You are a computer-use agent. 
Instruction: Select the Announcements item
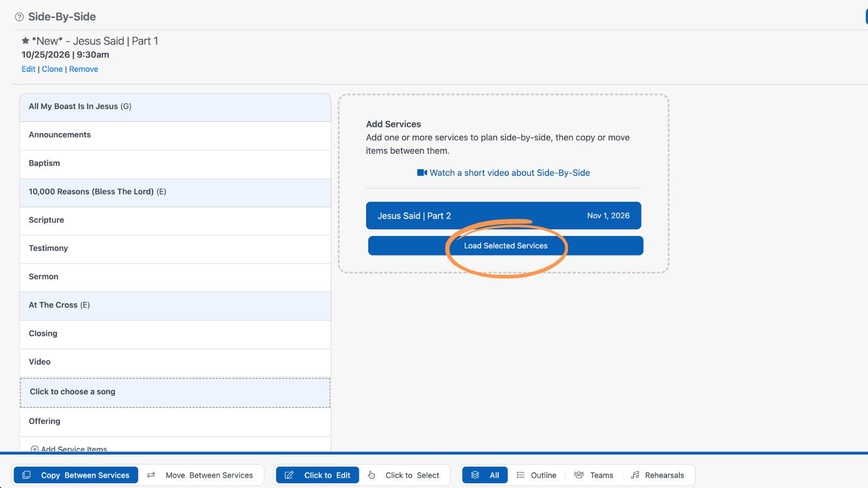[175, 136]
